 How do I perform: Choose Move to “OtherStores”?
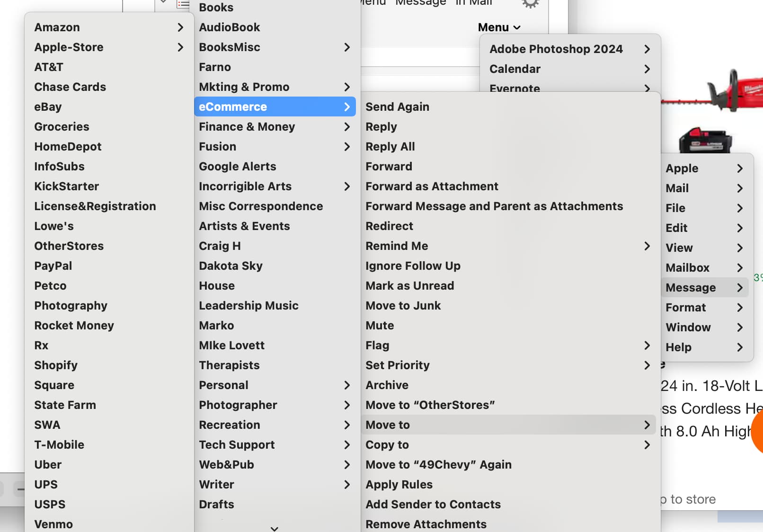[x=508, y=405]
